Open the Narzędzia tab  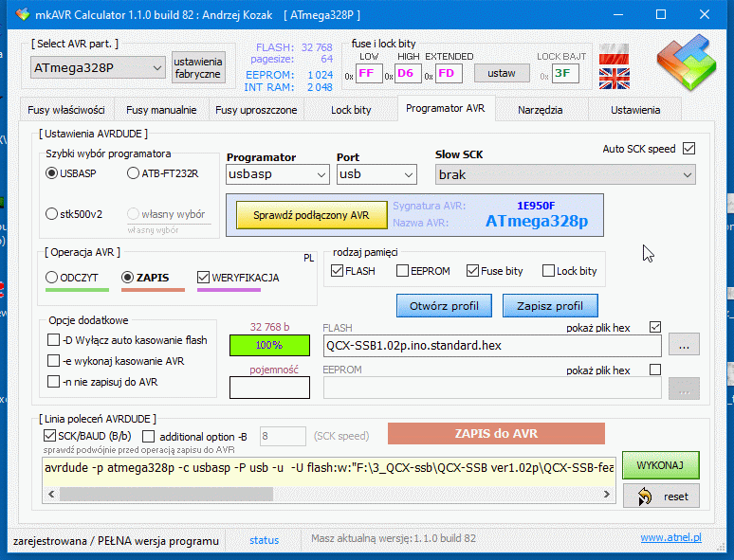pos(540,110)
